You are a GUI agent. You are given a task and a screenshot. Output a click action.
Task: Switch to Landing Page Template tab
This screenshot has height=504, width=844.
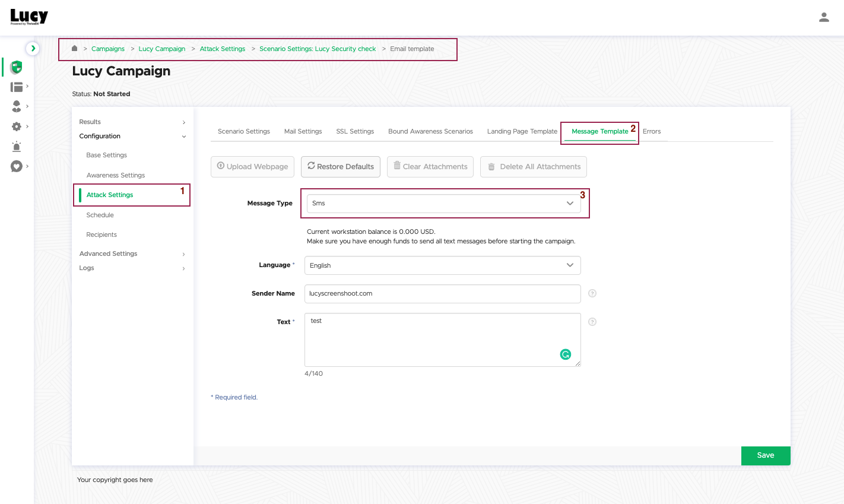522,131
